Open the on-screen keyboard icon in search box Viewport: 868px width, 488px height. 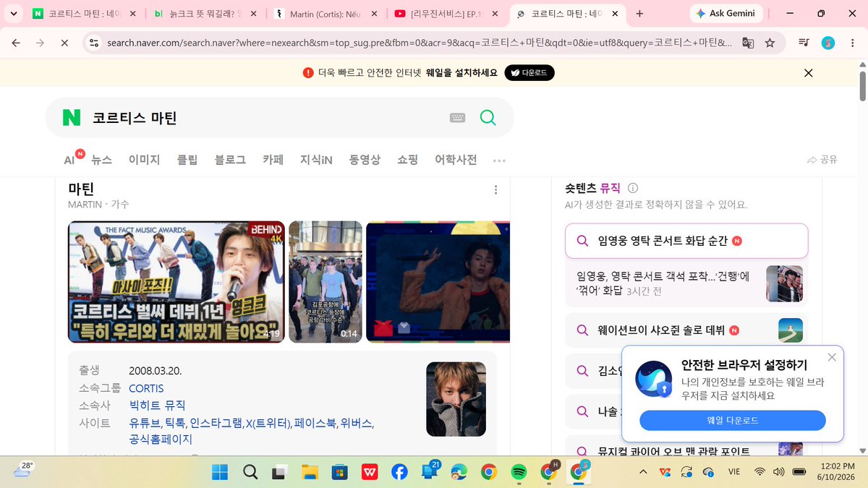pos(457,118)
